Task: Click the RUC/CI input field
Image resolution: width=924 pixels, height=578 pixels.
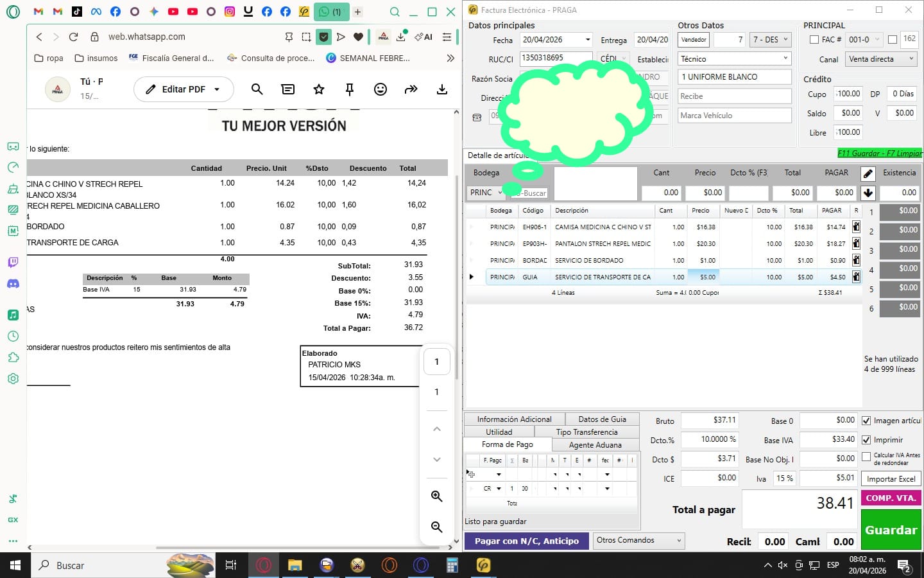Action: pyautogui.click(x=555, y=58)
